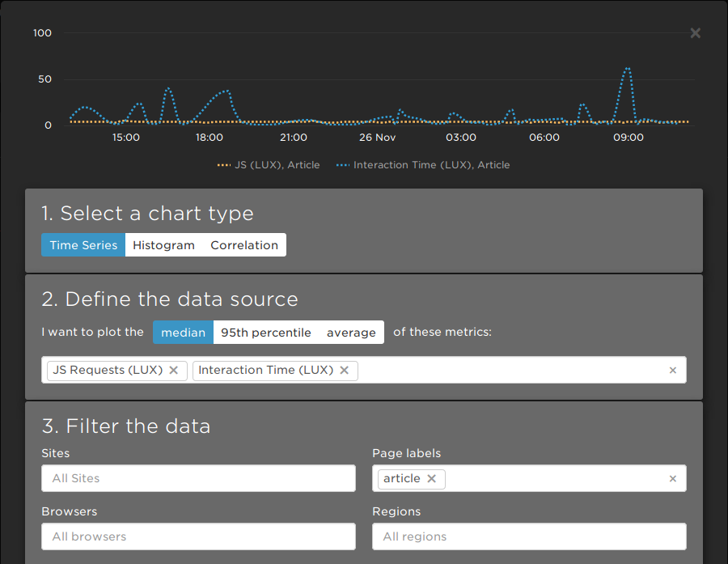Switch statistic to average
The width and height of the screenshot is (728, 564).
[351, 333]
